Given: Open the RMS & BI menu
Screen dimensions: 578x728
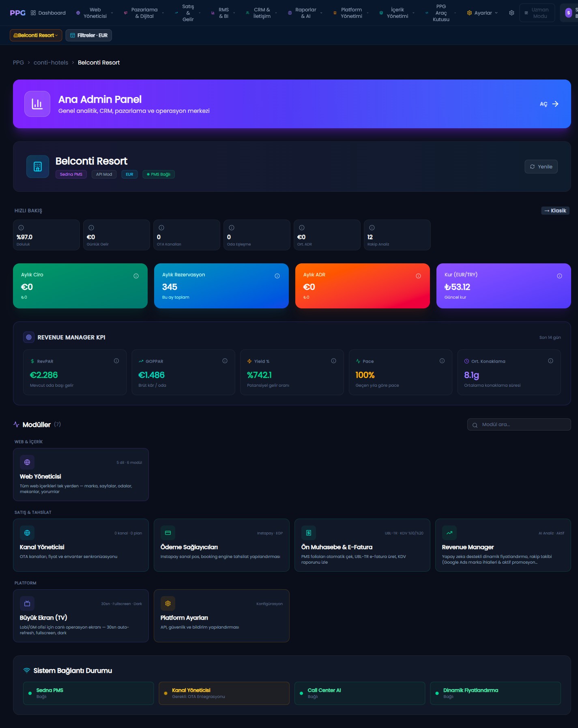Looking at the screenshot, I should (x=223, y=13).
